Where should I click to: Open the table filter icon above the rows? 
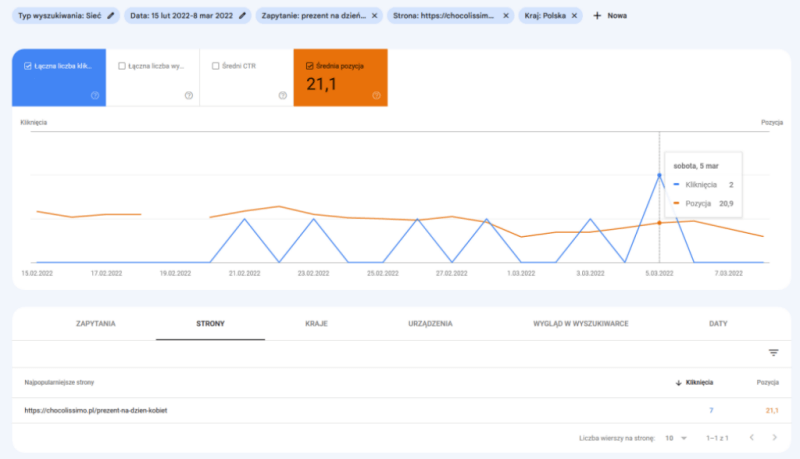pyautogui.click(x=773, y=352)
